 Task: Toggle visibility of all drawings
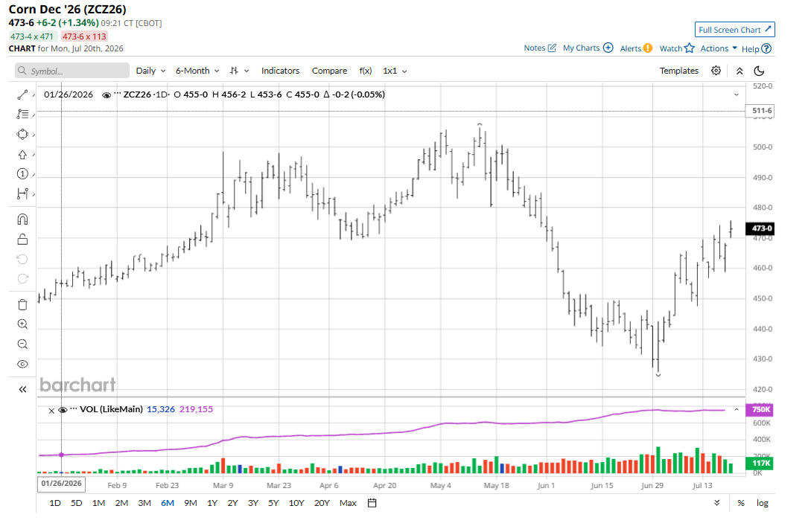coord(22,364)
